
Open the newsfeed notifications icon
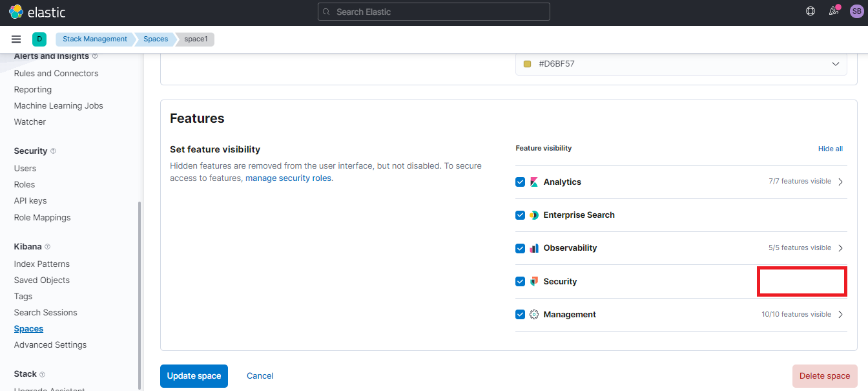coord(834,11)
